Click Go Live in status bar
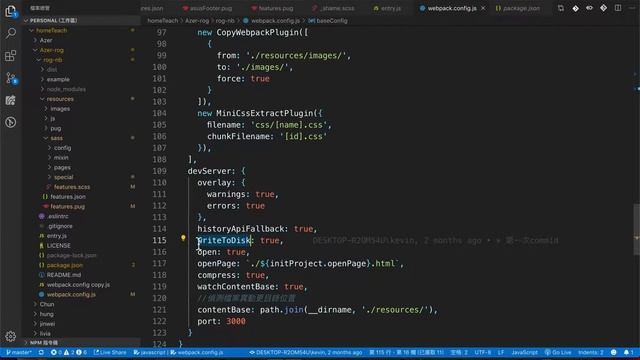This screenshot has width=640, height=360. tap(558, 352)
